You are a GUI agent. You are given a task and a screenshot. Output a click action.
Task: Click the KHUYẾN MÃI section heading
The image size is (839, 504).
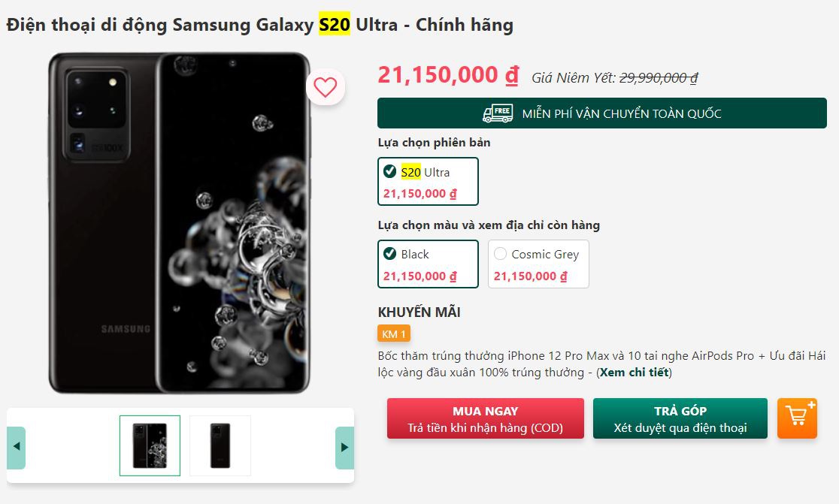click(x=420, y=312)
